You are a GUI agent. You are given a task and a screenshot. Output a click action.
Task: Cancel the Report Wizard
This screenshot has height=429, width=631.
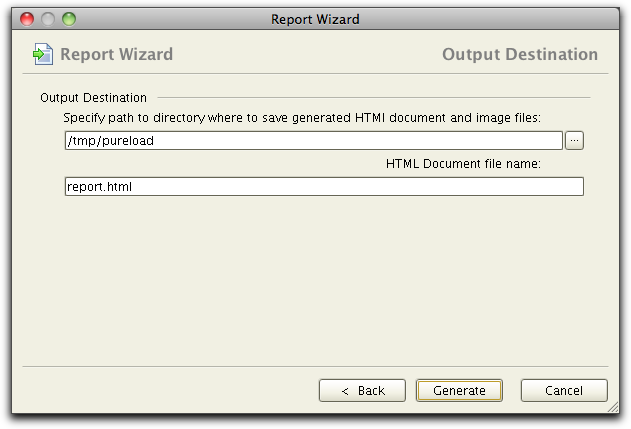pos(564,390)
